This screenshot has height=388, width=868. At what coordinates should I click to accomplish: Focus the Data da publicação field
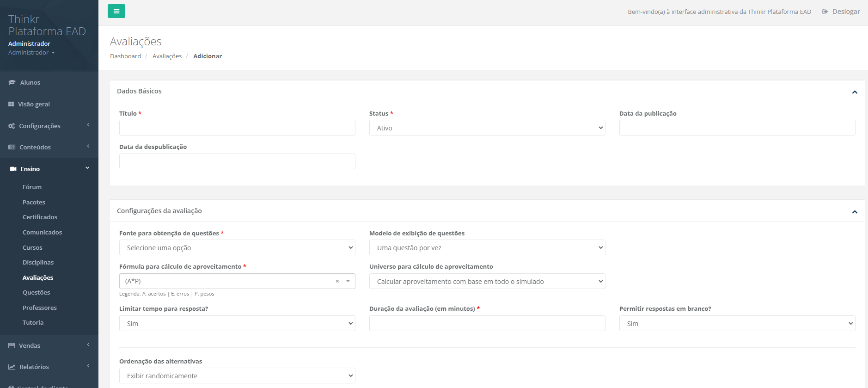point(737,128)
